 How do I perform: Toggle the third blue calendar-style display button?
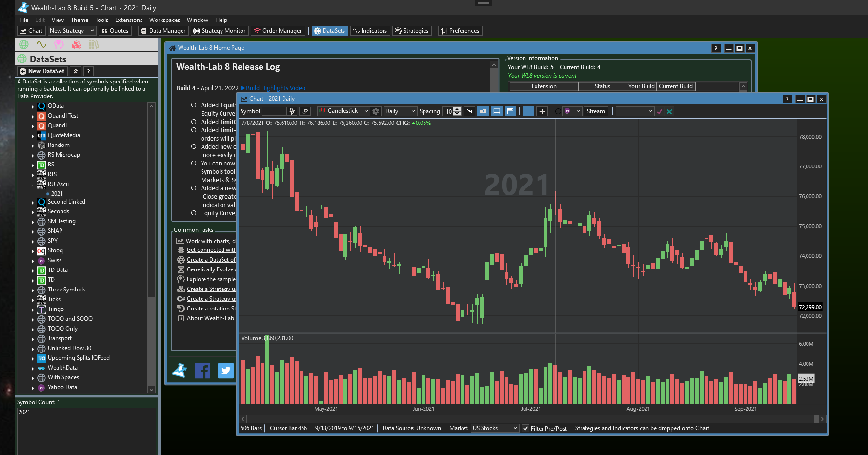510,111
